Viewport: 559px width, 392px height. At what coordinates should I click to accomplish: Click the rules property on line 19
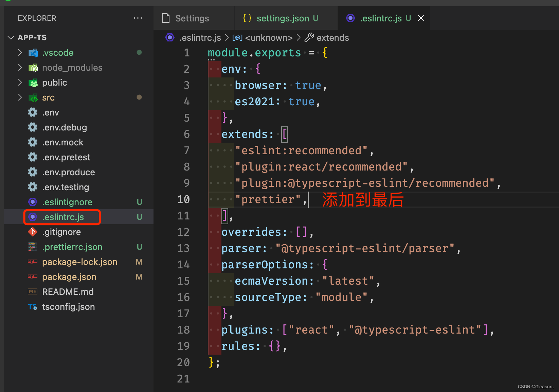pos(238,346)
